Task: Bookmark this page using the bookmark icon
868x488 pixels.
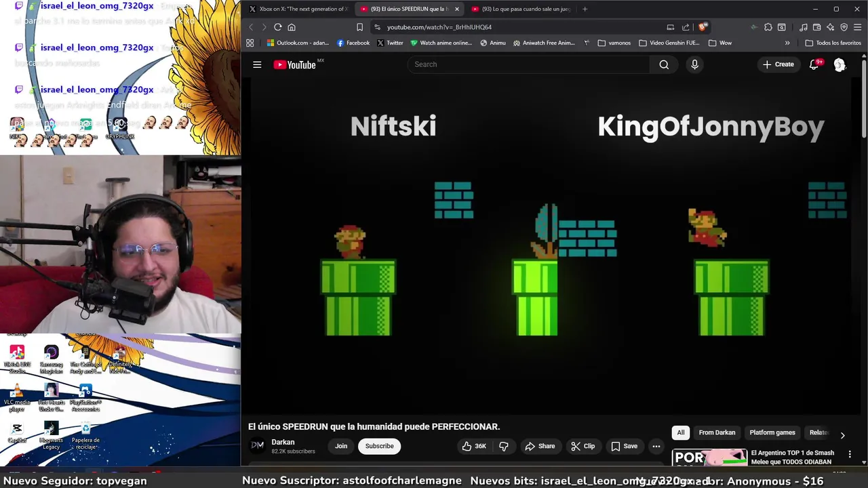Action: (x=359, y=27)
